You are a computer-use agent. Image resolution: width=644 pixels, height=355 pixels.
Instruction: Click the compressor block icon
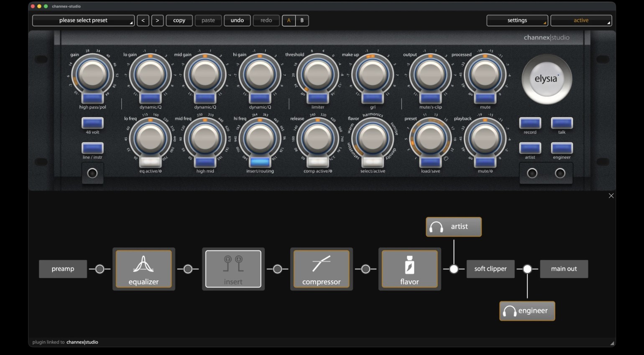point(321,265)
